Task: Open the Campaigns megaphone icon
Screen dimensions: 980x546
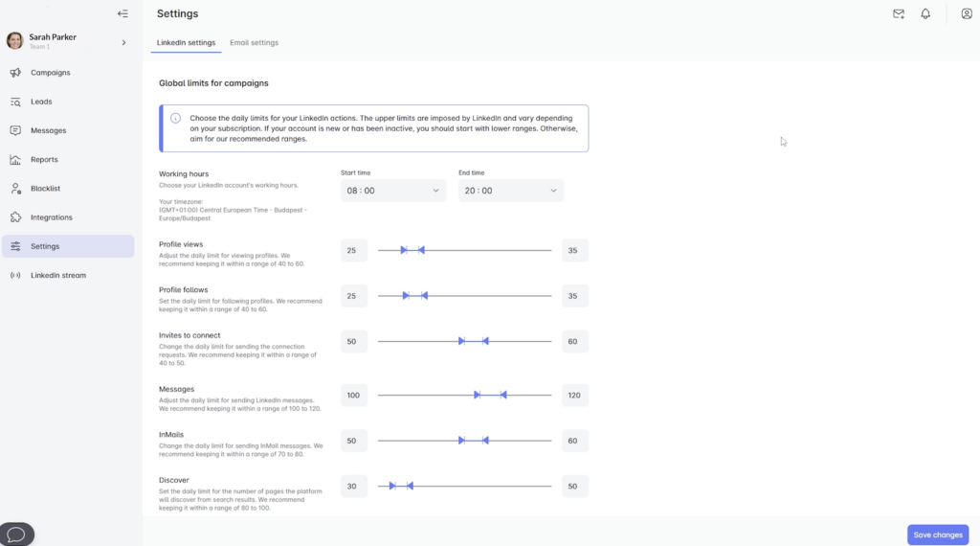Action: click(15, 73)
